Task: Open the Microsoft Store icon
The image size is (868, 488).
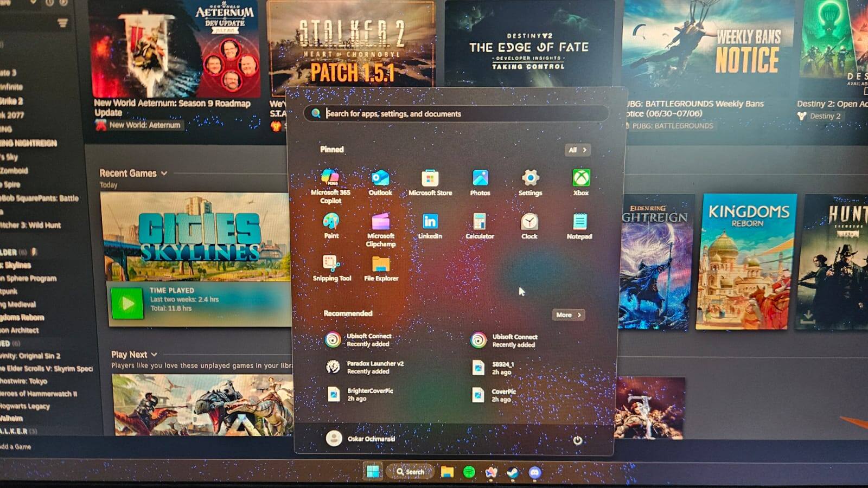Action: 430,183
